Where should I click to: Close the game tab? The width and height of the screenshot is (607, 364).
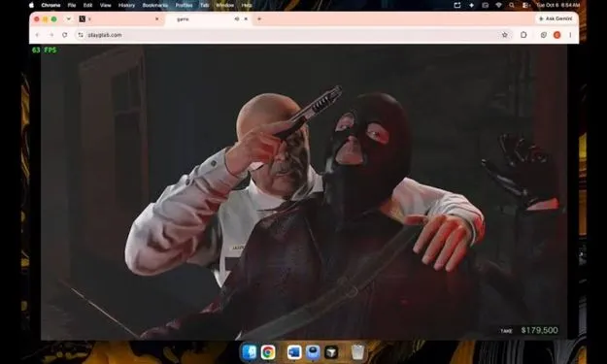246,19
